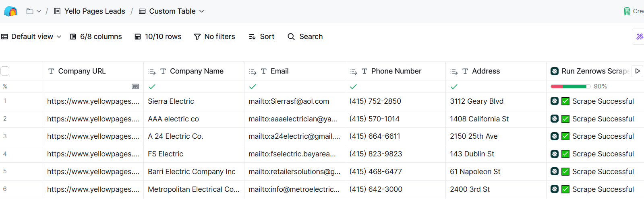Click the formula icon in Email header
Image resolution: width=644 pixels, height=199 pixels.
[x=253, y=72]
